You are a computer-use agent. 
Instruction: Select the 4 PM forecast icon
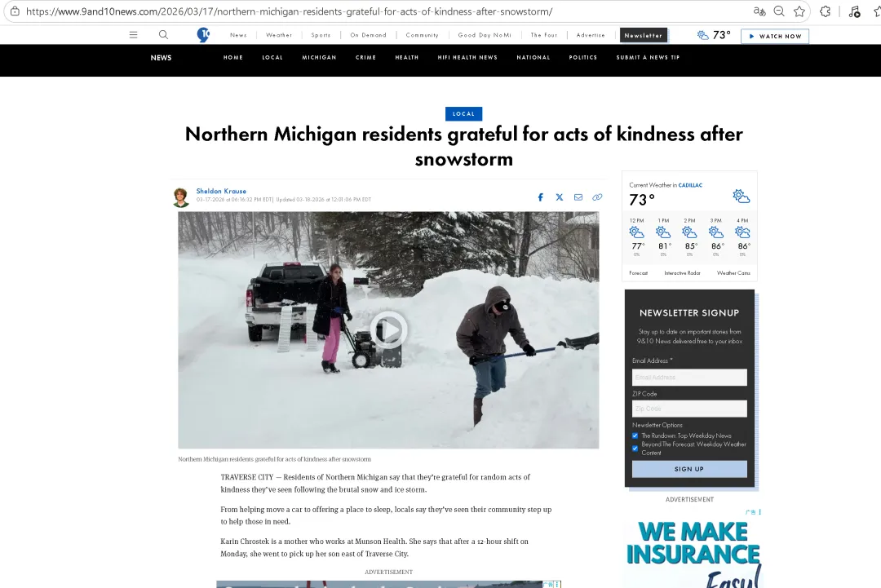point(742,232)
